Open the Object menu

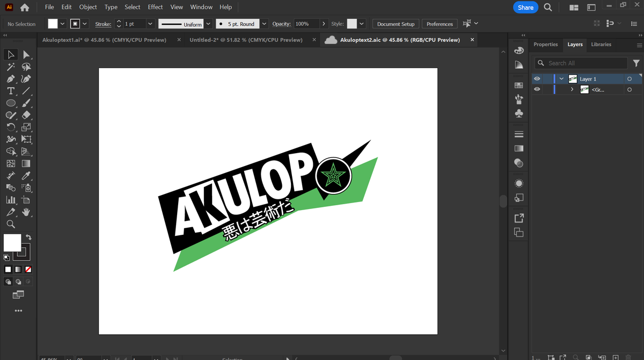tap(88, 7)
